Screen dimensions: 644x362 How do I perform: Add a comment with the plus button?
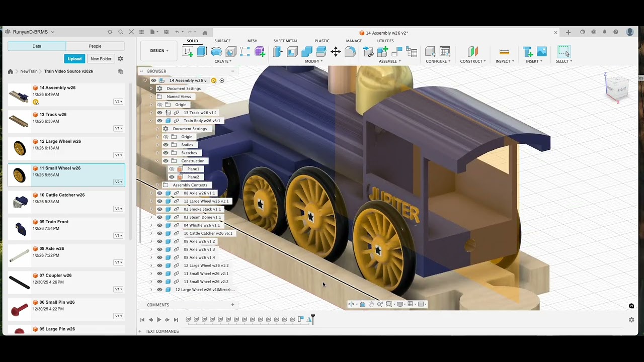(232, 305)
